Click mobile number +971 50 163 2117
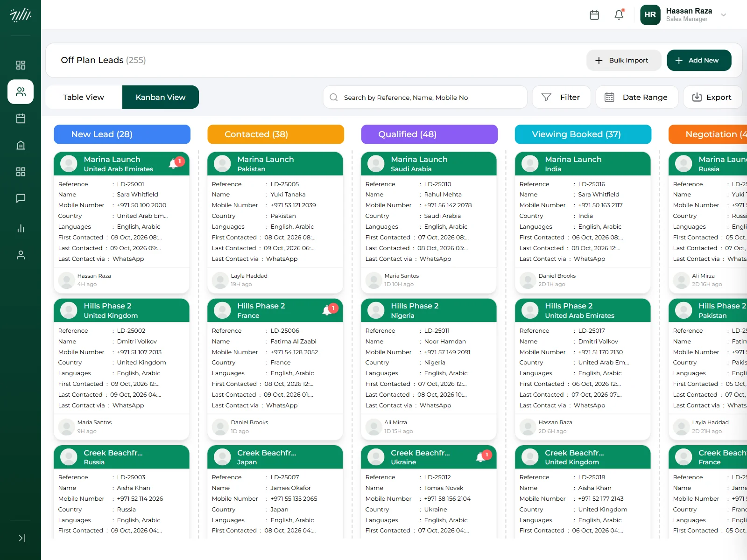This screenshot has width=747, height=560. coord(600,205)
